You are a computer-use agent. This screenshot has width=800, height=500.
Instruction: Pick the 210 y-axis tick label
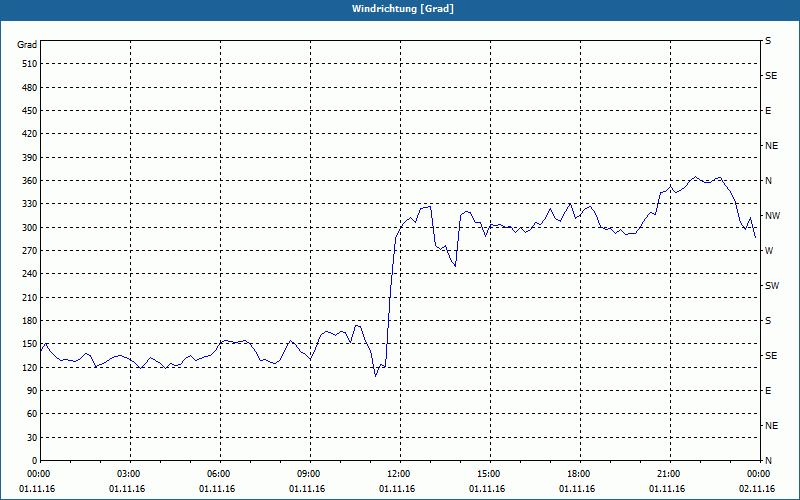pos(30,297)
